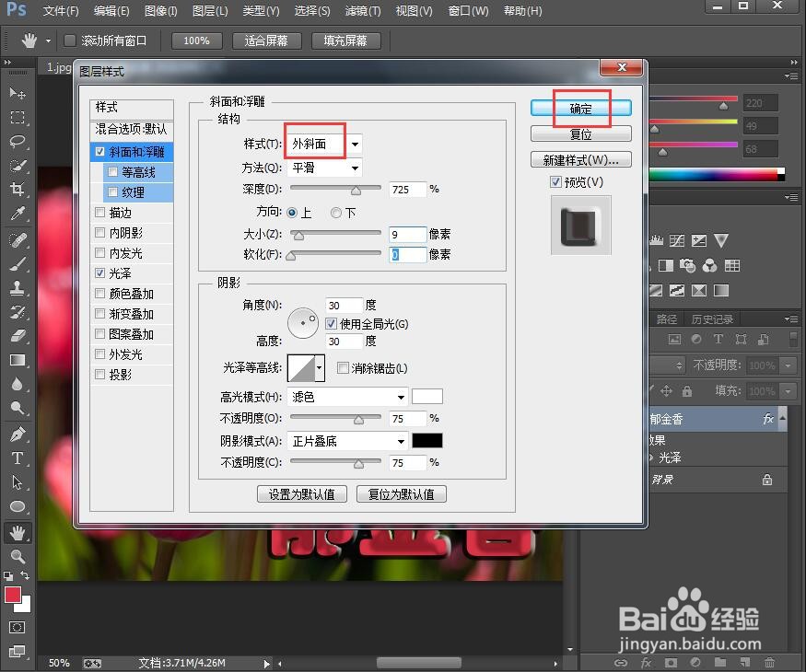Open layer 填充 dropdown arrow
This screenshot has width=806, height=672.
pyautogui.click(x=788, y=391)
